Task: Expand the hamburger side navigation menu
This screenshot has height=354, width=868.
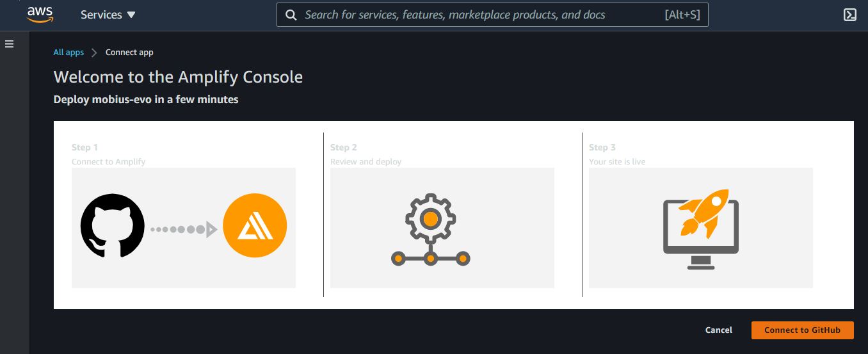Action: [x=9, y=44]
